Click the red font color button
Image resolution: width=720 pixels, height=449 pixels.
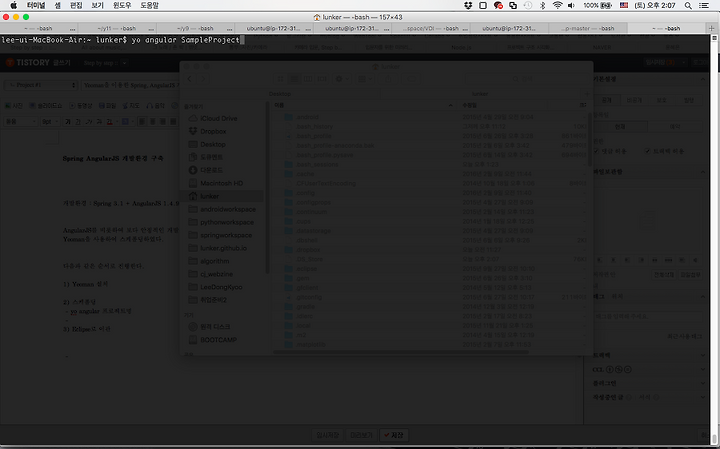110,122
